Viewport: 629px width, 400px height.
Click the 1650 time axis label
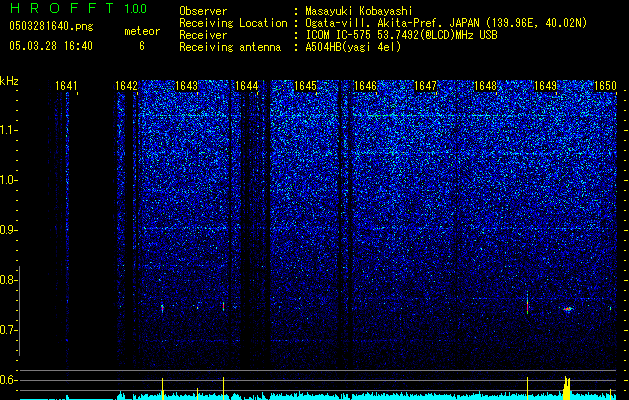(x=605, y=86)
